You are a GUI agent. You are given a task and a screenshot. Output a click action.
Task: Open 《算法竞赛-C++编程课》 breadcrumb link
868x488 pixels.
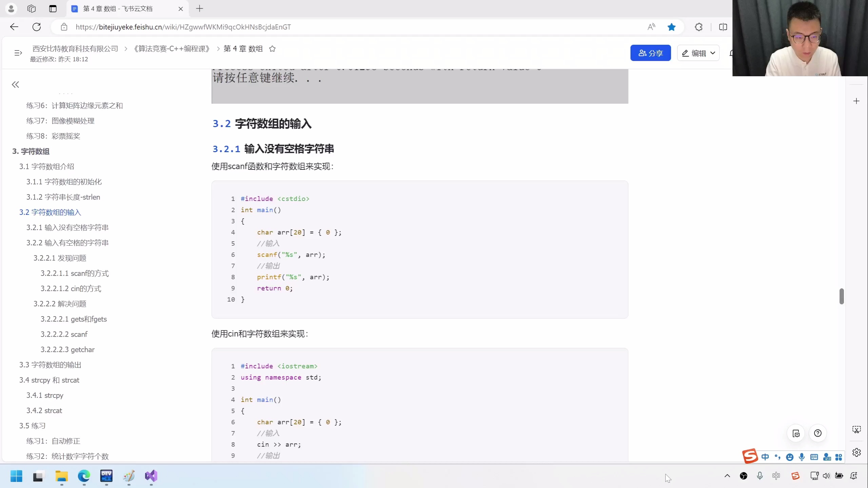point(172,49)
